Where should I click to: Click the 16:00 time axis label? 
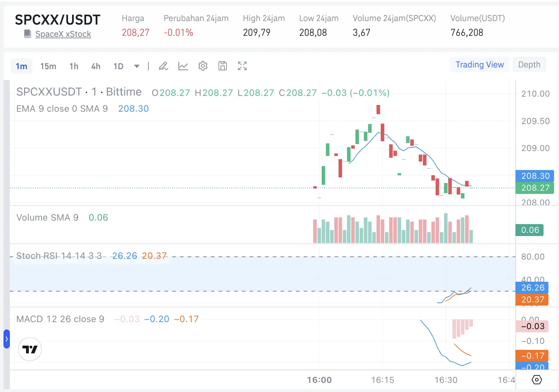tap(319, 380)
